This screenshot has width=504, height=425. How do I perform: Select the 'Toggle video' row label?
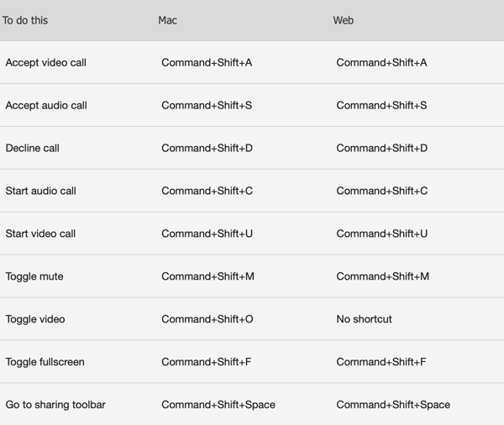[35, 319]
